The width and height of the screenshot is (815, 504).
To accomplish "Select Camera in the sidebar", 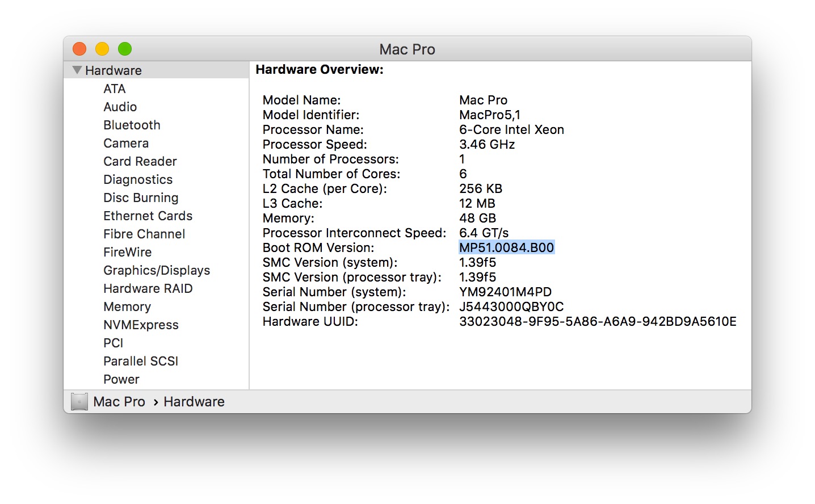I will click(x=126, y=143).
